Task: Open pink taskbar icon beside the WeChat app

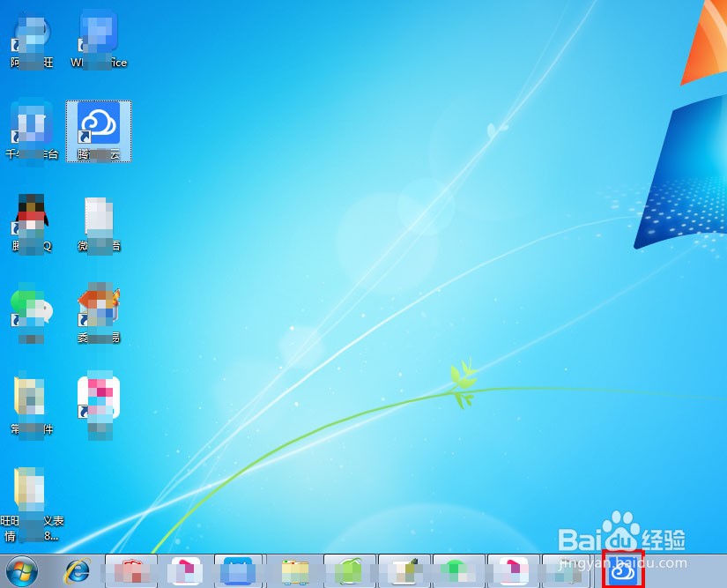Action: (513, 571)
